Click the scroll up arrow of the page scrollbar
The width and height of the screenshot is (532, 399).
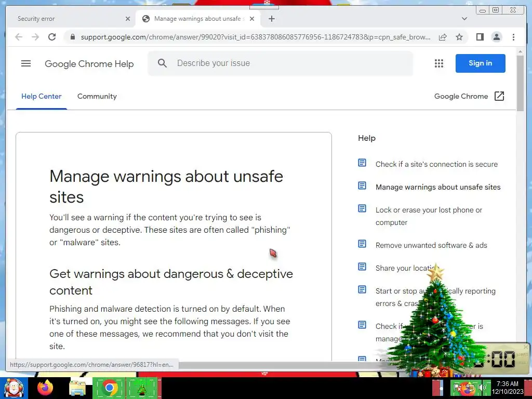point(520,51)
